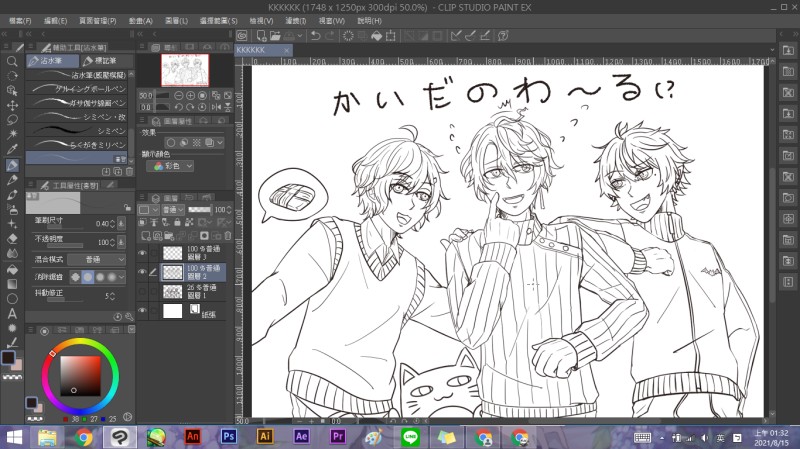
Task: Expand the effect options dropdown arrow
Action: click(220, 143)
